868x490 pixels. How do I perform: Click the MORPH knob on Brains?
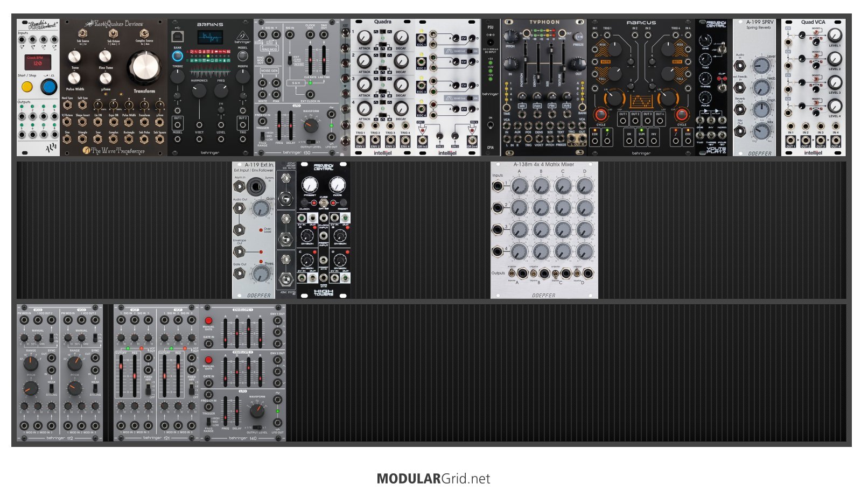pos(243,76)
